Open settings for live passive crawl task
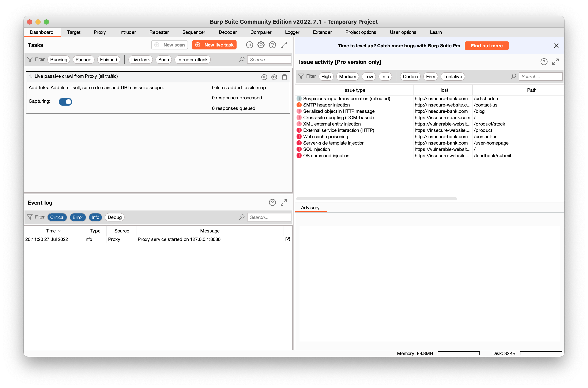 (274, 77)
